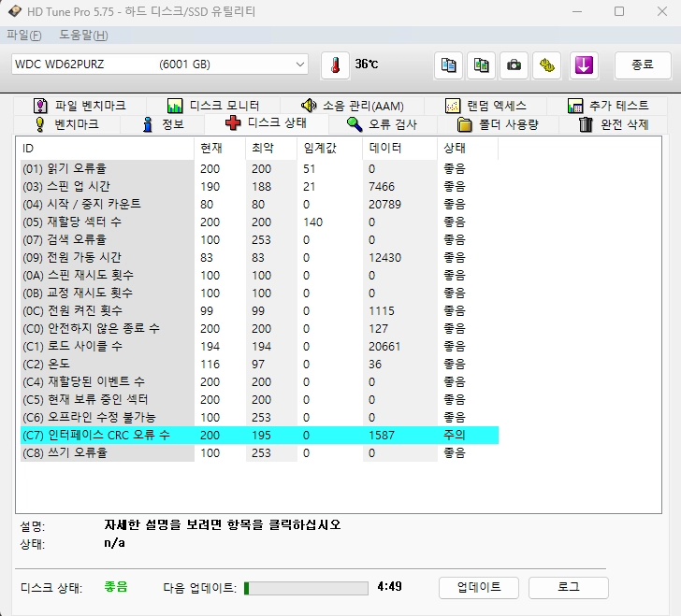Viewport: 681px width, 616px height.
Task: Select the (04) 시작 / 중지 카운트 row
Action: pos(259,204)
